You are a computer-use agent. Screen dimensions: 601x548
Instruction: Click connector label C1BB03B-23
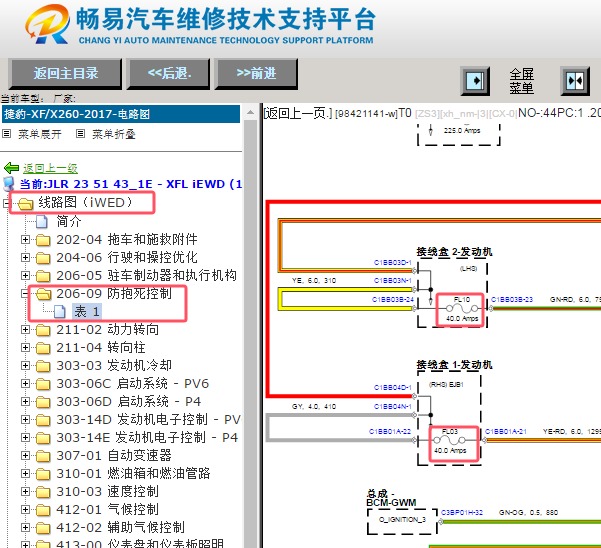click(512, 300)
